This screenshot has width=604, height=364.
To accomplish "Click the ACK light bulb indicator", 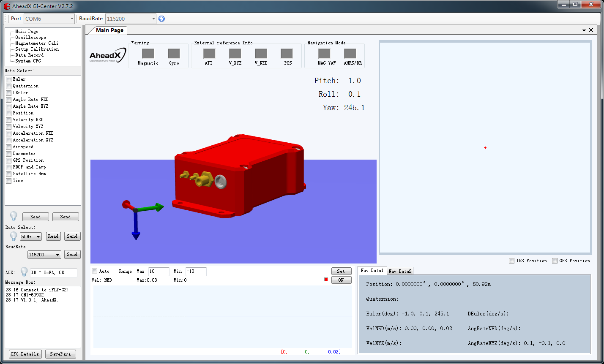I will point(24,272).
